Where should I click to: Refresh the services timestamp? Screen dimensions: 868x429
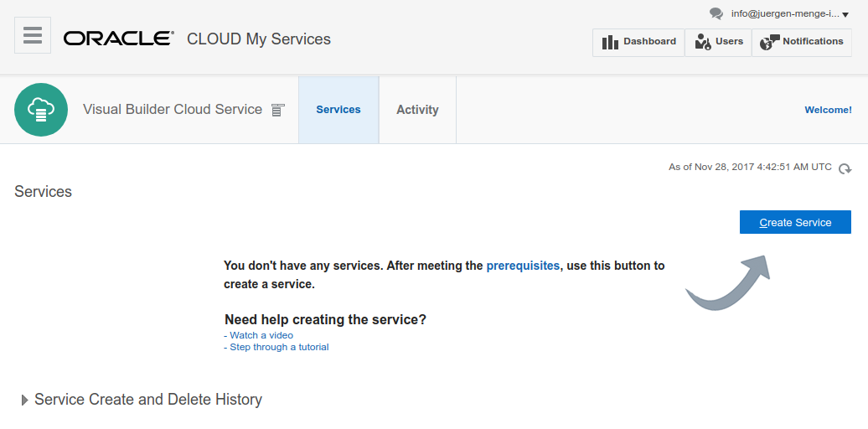[845, 168]
